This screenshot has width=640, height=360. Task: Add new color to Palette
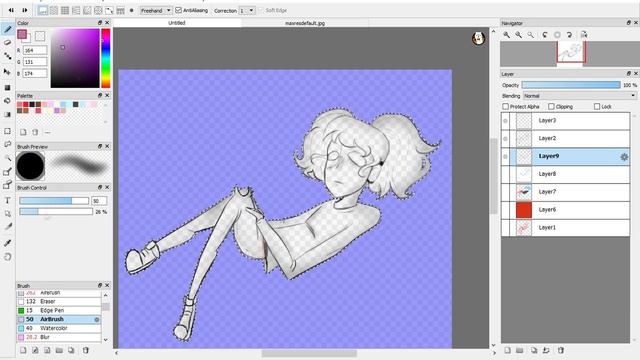[23, 132]
